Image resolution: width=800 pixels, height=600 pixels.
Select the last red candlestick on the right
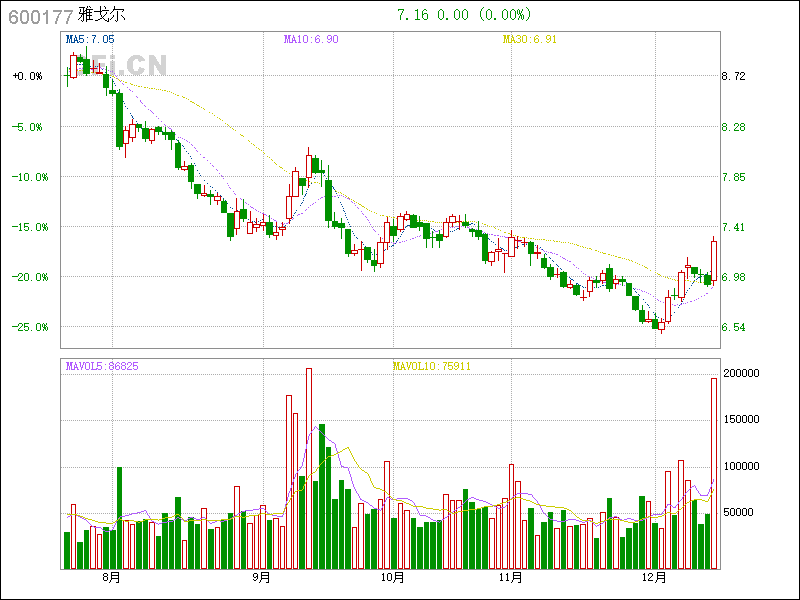714,258
